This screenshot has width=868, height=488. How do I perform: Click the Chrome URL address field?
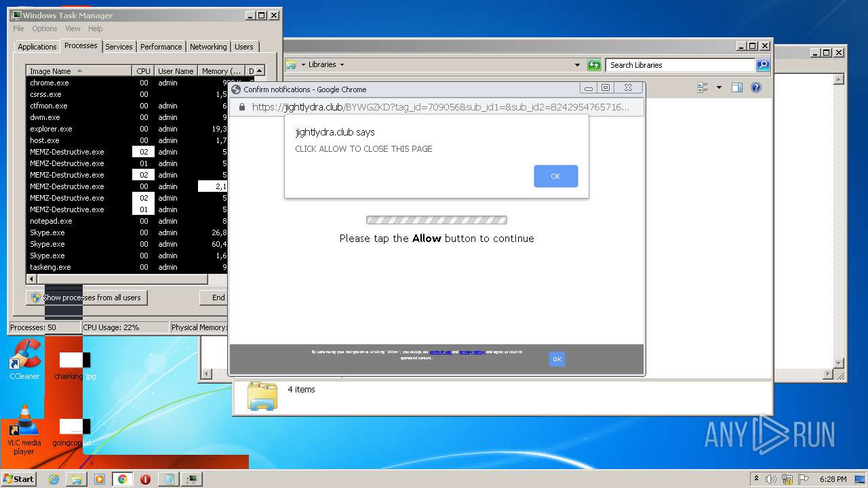pos(441,107)
